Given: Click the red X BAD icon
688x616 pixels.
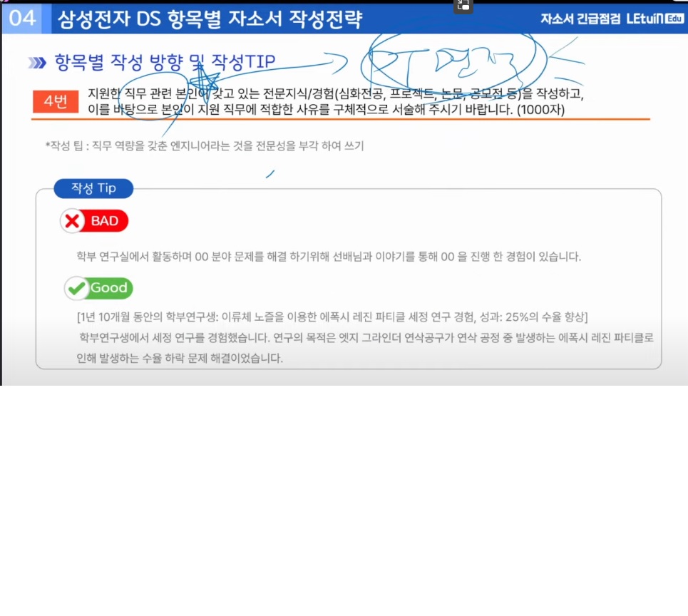Looking at the screenshot, I should pos(73,221).
